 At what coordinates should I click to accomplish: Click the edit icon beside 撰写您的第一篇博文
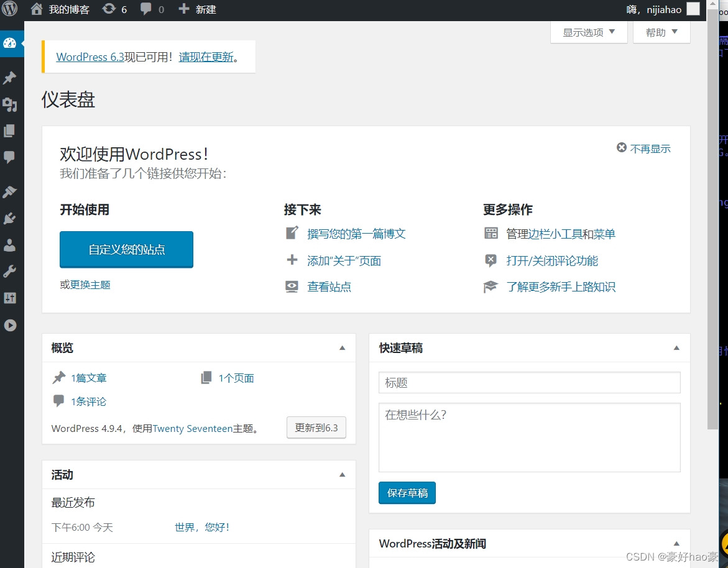click(292, 233)
